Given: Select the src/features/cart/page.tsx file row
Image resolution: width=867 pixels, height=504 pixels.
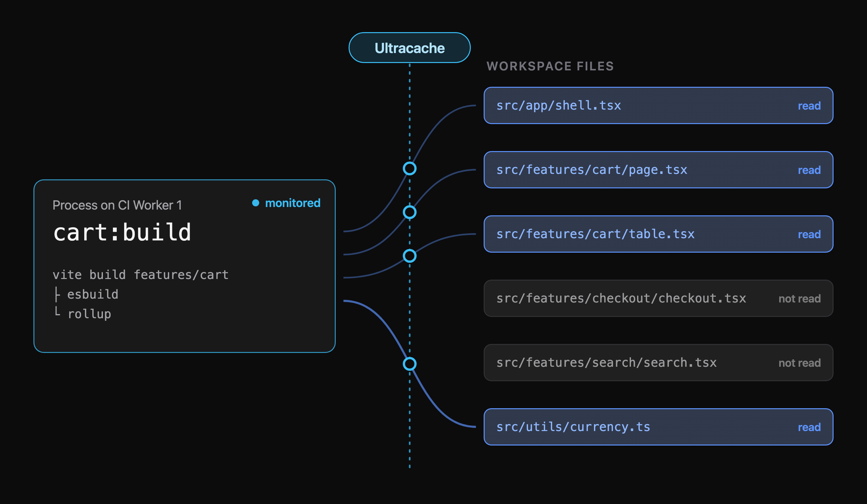Looking at the screenshot, I should 658,170.
